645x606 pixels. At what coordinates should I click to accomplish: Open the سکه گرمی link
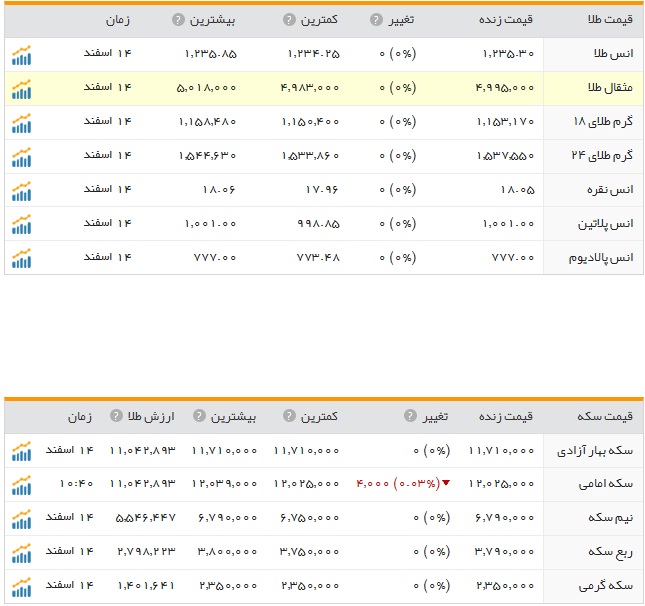coord(606,586)
